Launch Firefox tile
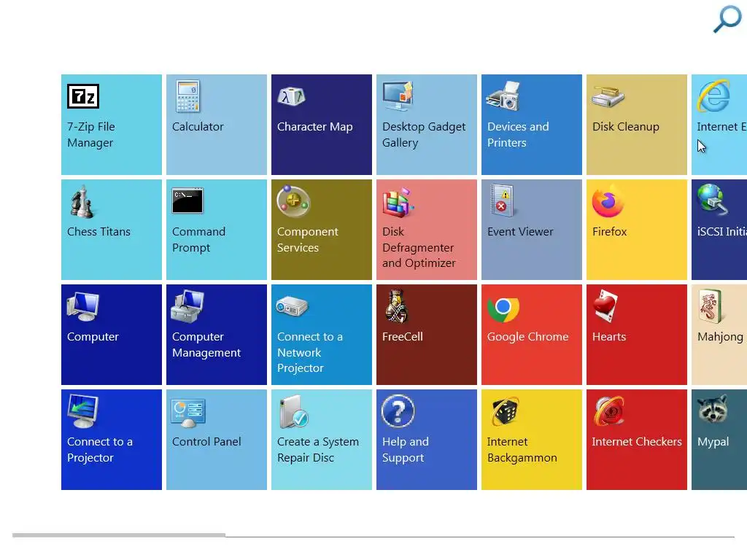The image size is (747, 560). (x=637, y=230)
